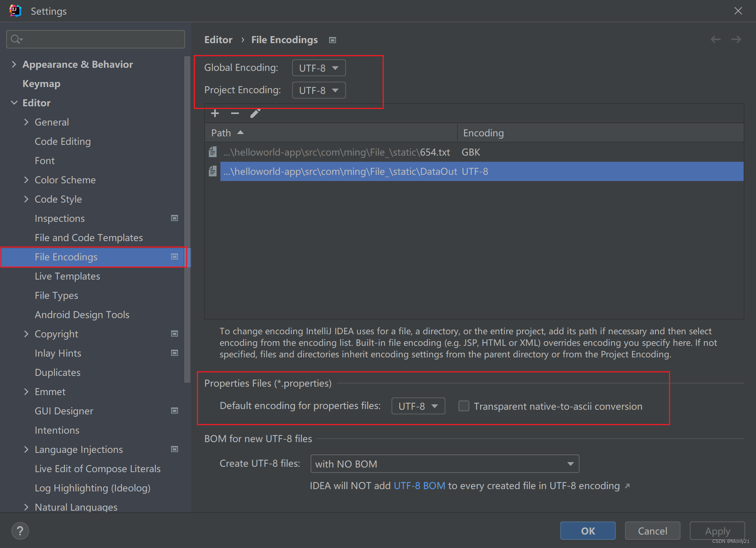Screen dimensions: 756x548
Task: Select Live Templates in the settings tree
Action: click(67, 276)
